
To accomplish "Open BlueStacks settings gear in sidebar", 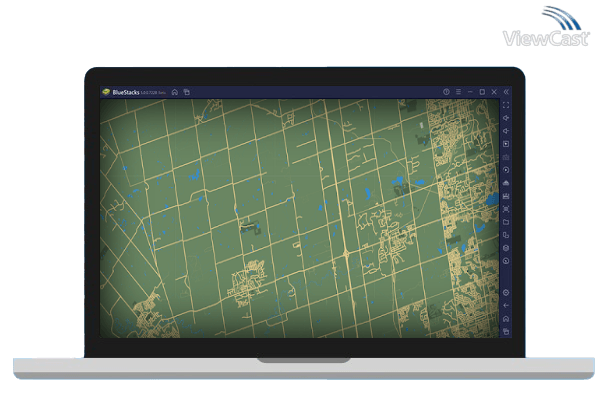I will pos(506,293).
